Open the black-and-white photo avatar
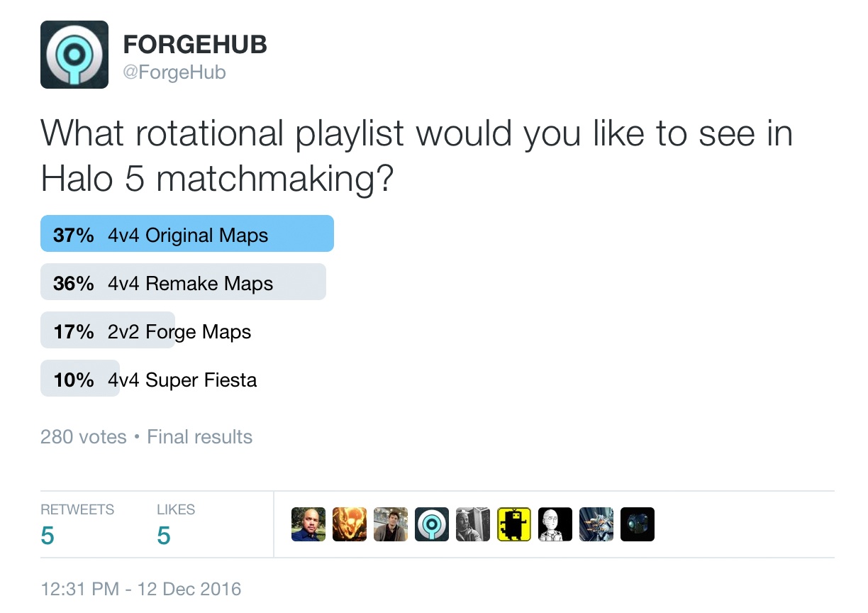The image size is (868, 613). click(x=473, y=524)
